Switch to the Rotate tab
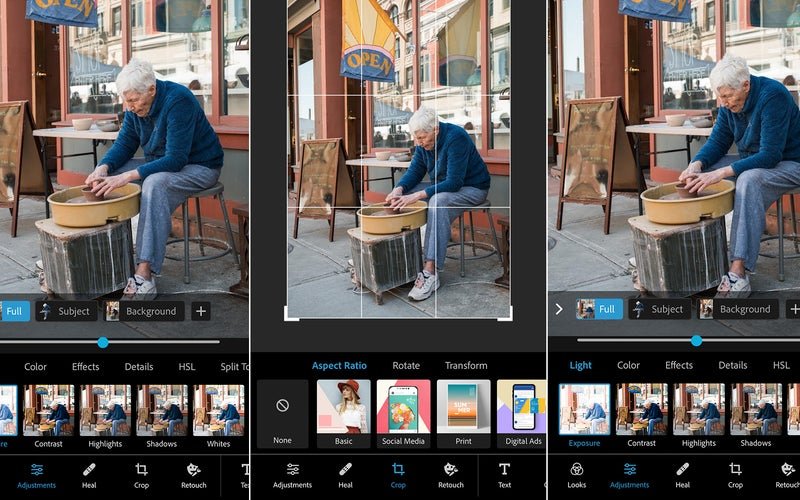Image resolution: width=800 pixels, height=500 pixels. 406,365
